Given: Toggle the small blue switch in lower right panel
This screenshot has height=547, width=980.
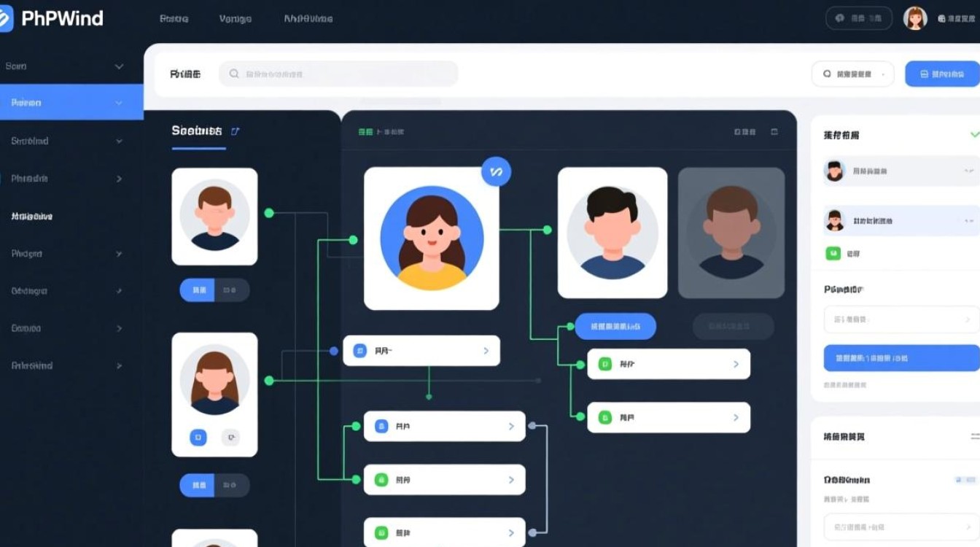Looking at the screenshot, I should click(x=961, y=480).
